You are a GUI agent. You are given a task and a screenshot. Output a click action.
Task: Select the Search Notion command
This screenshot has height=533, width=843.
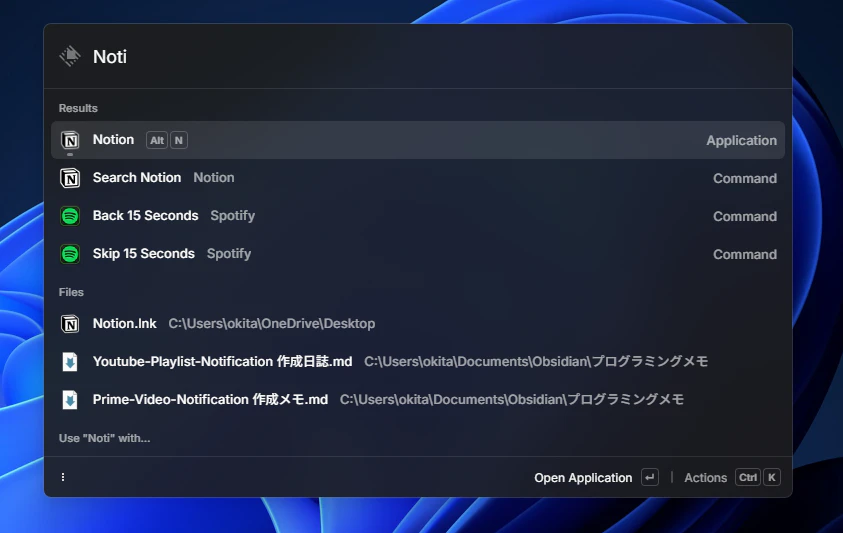pyautogui.click(x=418, y=178)
